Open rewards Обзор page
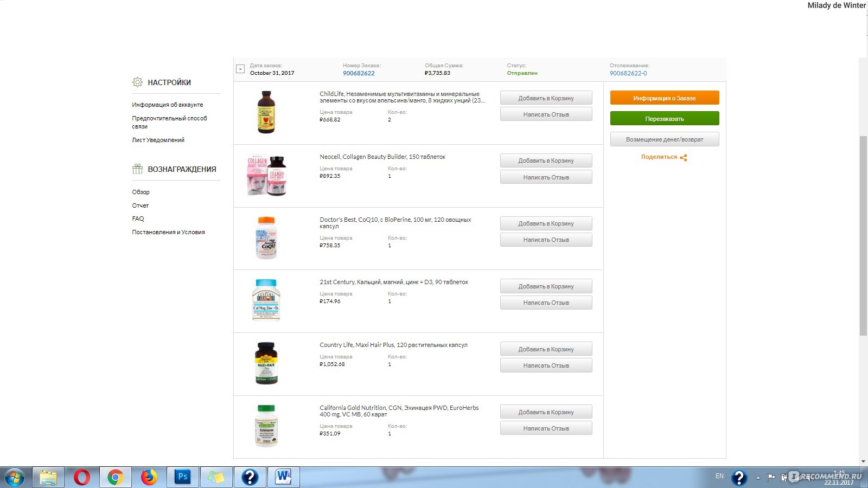Screen dimensions: 868x488 (x=141, y=192)
